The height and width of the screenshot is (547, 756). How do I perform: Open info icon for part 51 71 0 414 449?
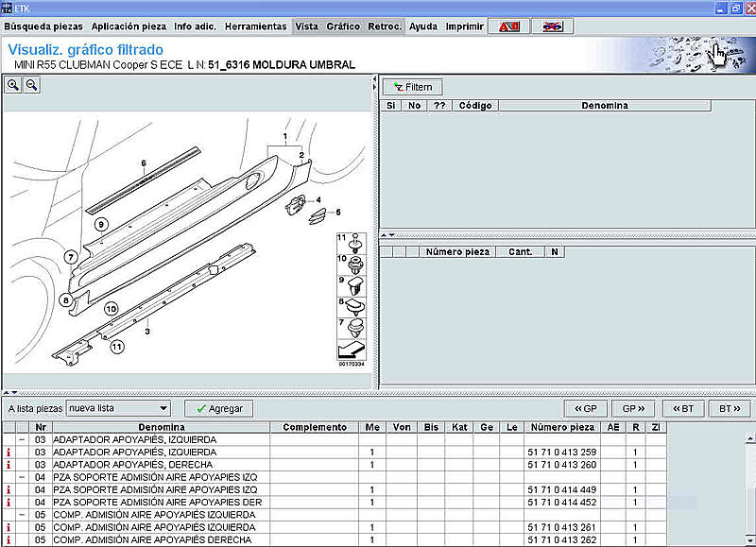pos(9,489)
